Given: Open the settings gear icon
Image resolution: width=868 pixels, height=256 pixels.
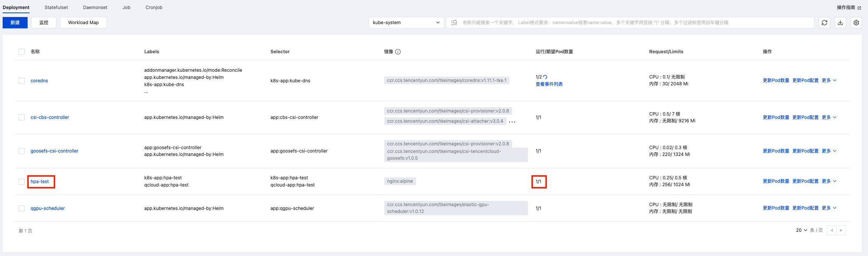Looking at the screenshot, I should coord(856,23).
